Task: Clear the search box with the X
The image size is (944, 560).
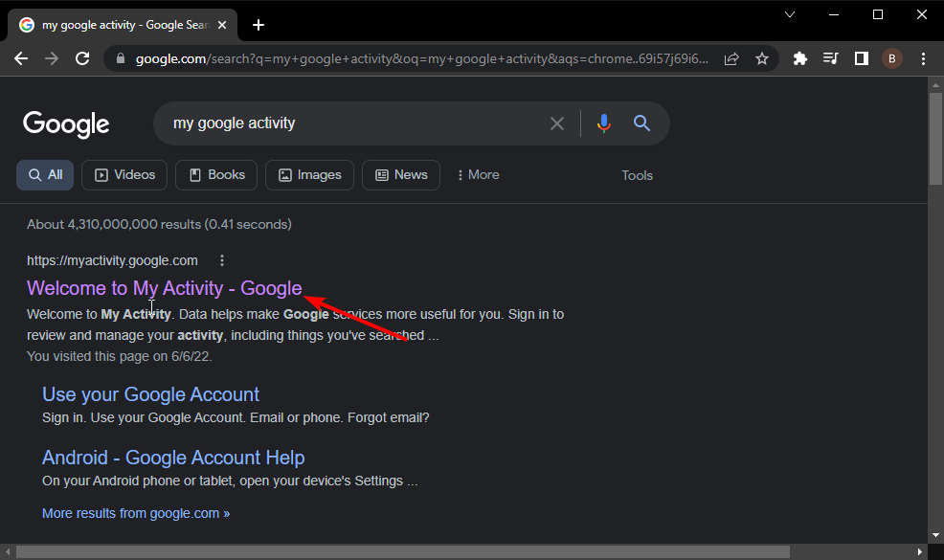Action: 557,123
